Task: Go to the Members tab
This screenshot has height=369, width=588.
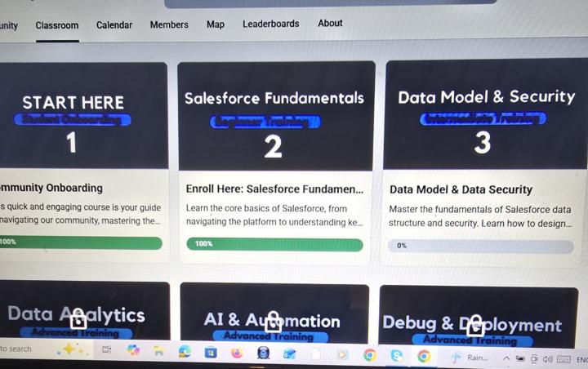Action: [169, 24]
